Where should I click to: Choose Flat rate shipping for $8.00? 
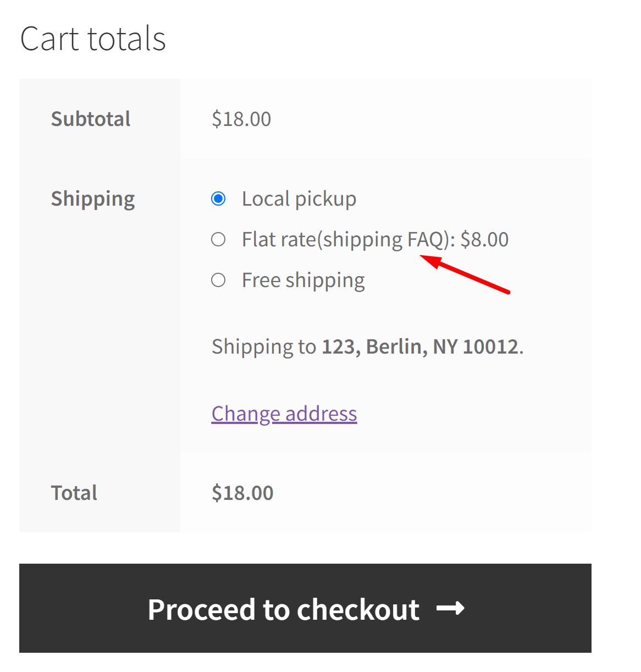(218, 239)
